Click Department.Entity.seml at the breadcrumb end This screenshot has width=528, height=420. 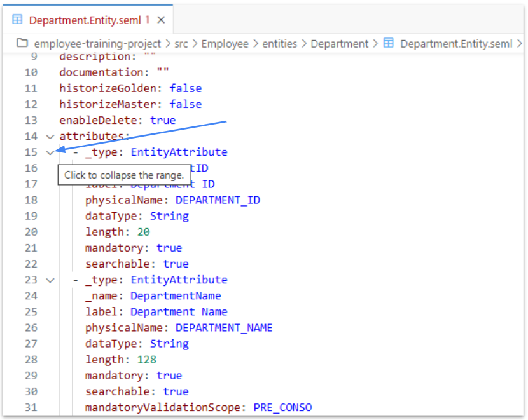pyautogui.click(x=456, y=43)
